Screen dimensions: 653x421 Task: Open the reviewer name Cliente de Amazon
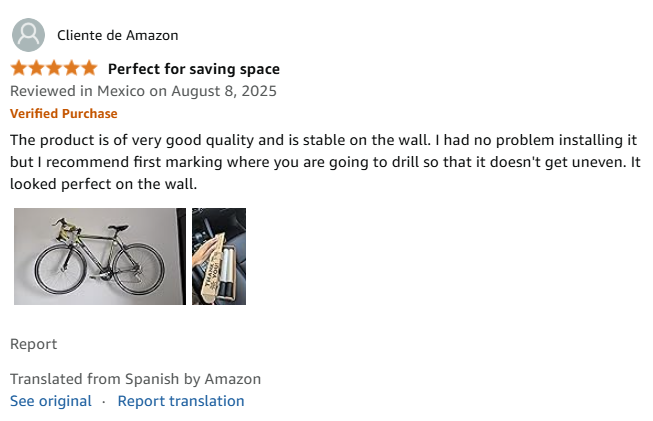click(x=118, y=36)
